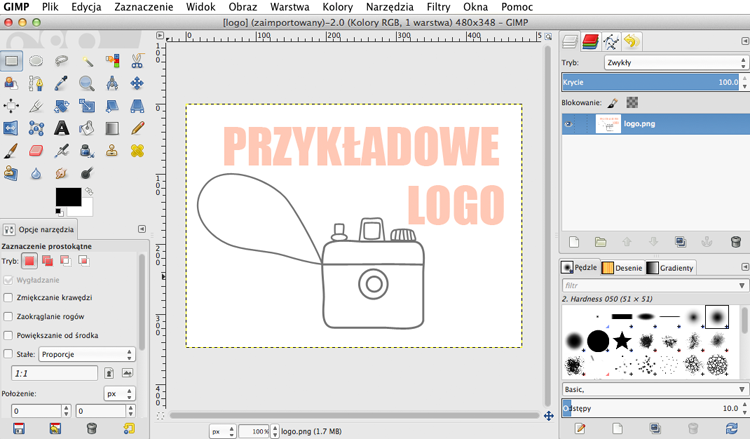The image size is (750, 439).
Task: Anchor the floating layer
Action: (706, 242)
